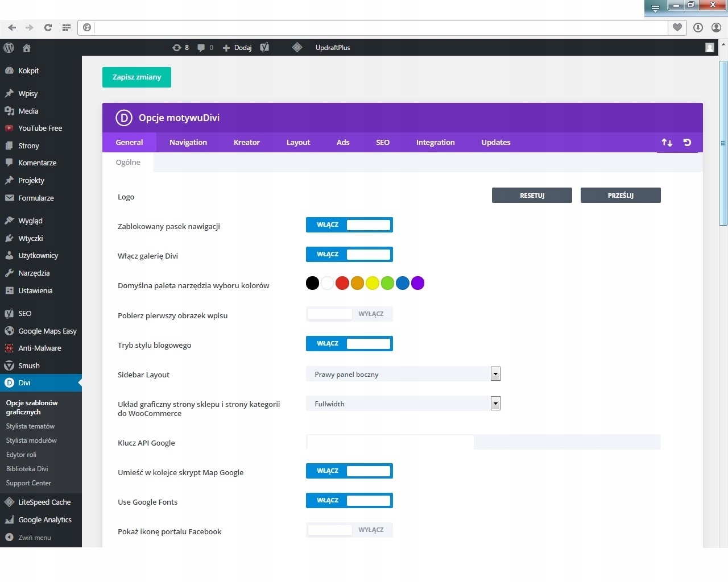Viewport: 728px width, 582px height.
Task: Open Stylista tematów submenu link
Action: (x=31, y=426)
